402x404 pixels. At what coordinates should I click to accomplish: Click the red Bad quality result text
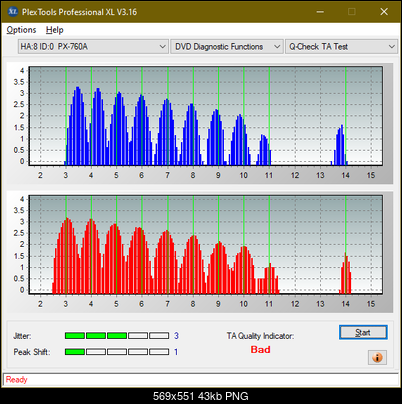(x=260, y=350)
